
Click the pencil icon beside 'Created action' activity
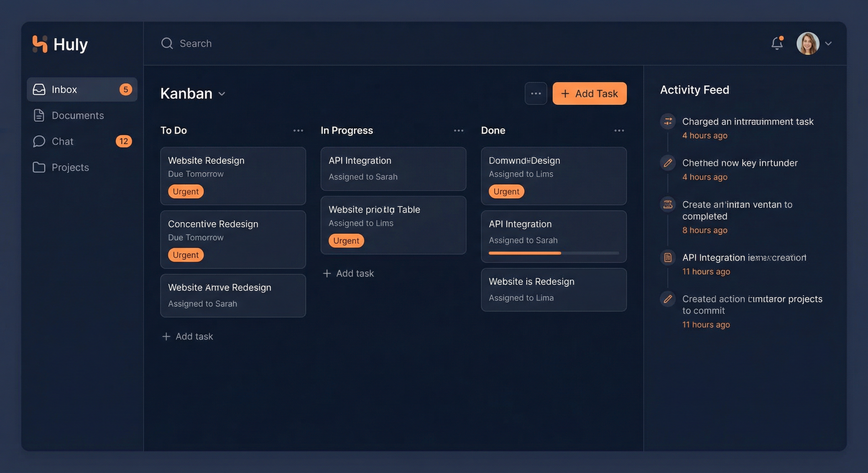tap(668, 299)
